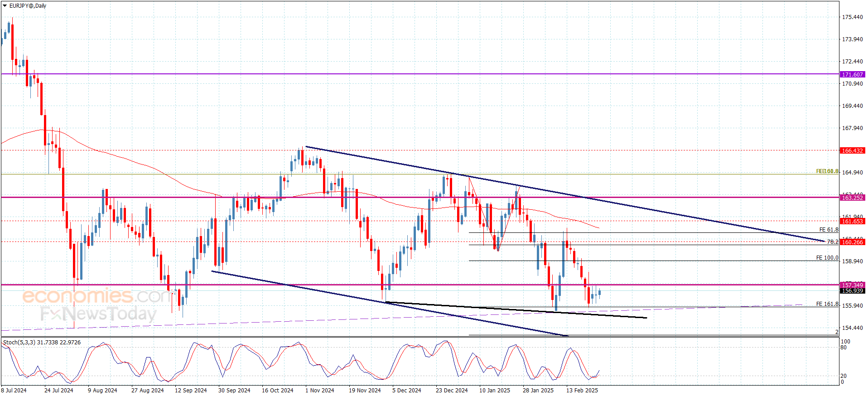Image resolution: width=868 pixels, height=396 pixels.
Task: Click the stochastic 80 level label
Action: point(844,348)
